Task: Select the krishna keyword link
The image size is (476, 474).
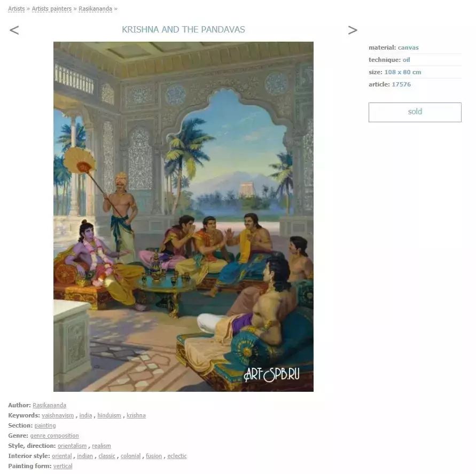Action: click(136, 415)
